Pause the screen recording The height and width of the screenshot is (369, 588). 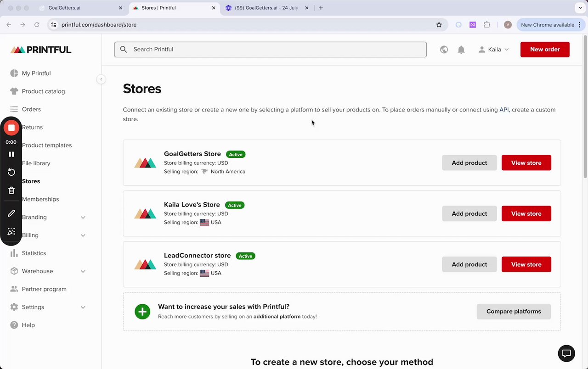pos(11,154)
